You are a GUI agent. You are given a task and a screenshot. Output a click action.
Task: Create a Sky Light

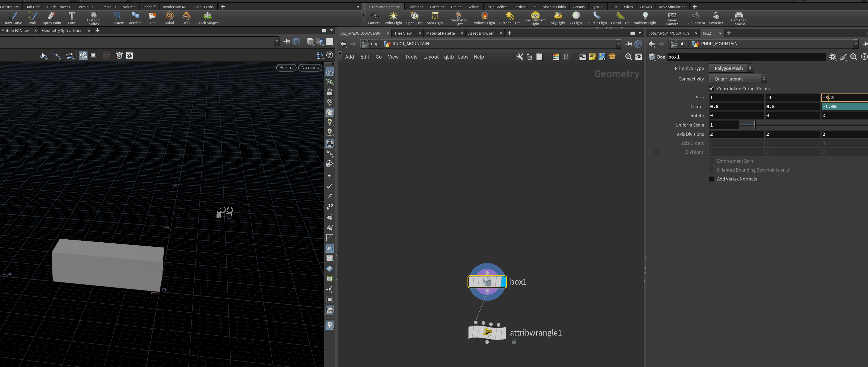pyautogui.click(x=558, y=18)
